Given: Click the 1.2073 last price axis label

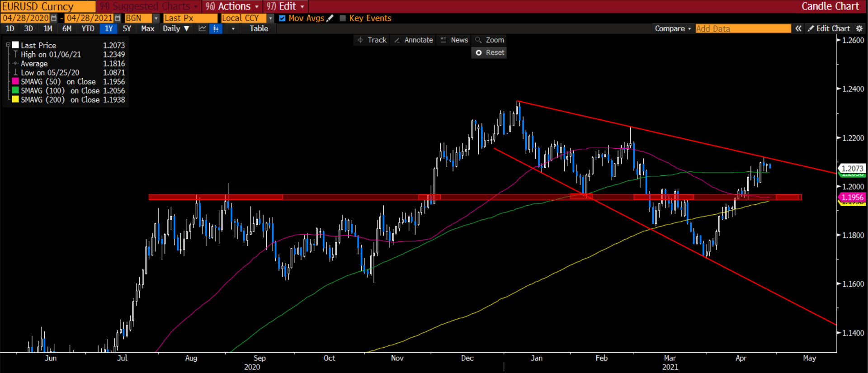Looking at the screenshot, I should [x=852, y=169].
